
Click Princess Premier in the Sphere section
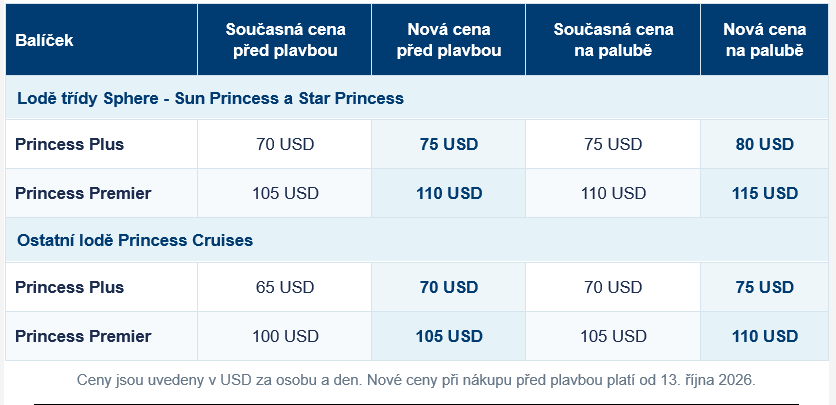pyautogui.click(x=83, y=193)
